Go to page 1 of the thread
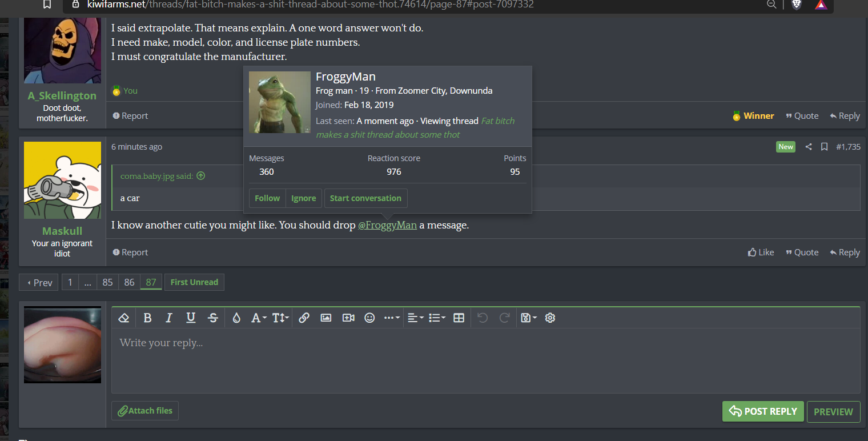This screenshot has height=441, width=868. tap(70, 282)
